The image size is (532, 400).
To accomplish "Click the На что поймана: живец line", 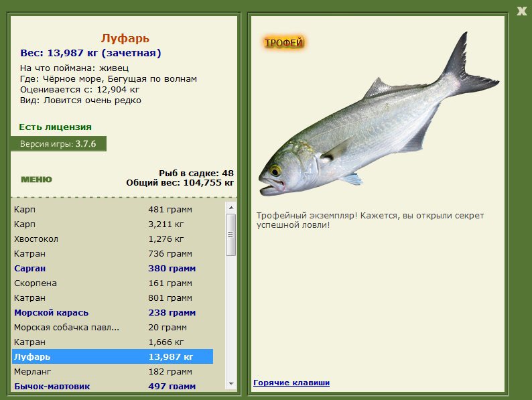I will pos(74,68).
